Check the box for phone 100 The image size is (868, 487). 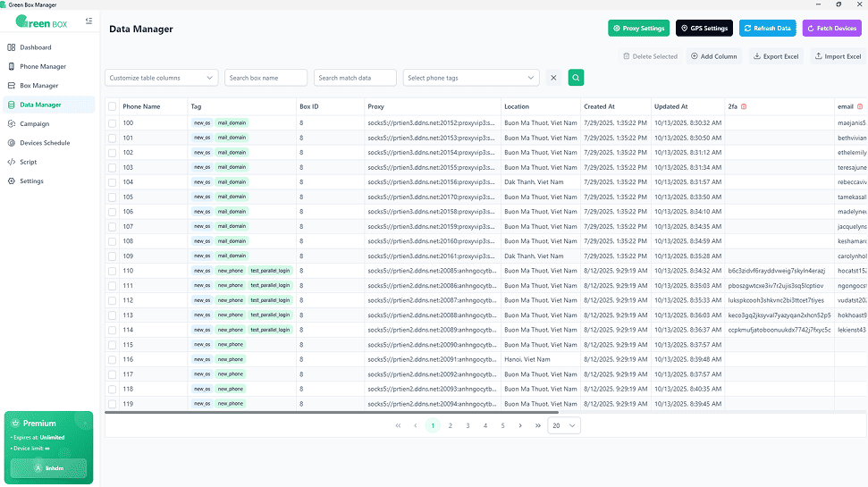113,122
